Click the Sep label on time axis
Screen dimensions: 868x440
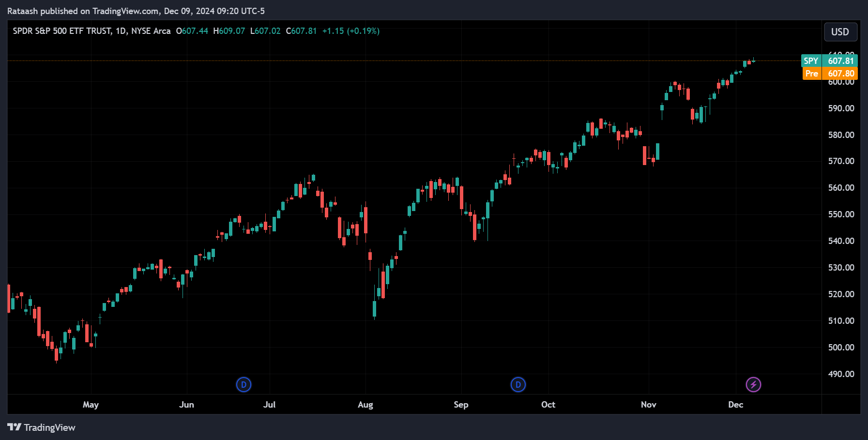[461, 405]
